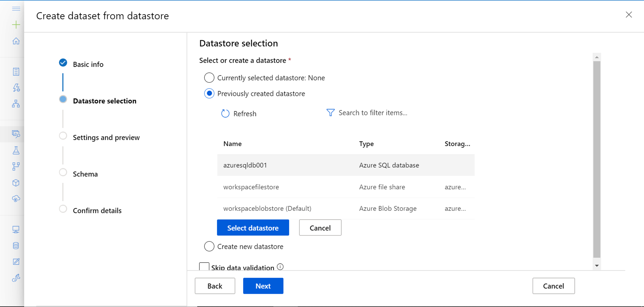
Task: Open Experiments flask icon
Action: (16, 150)
